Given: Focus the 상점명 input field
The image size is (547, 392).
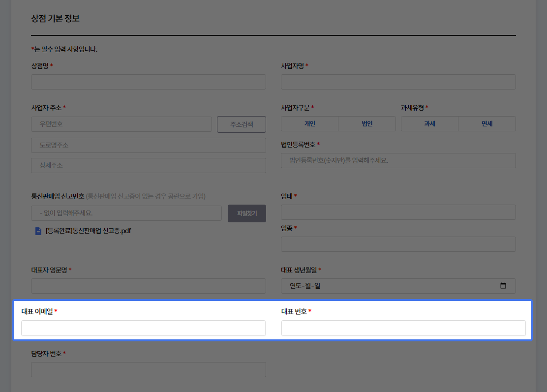Looking at the screenshot, I should [148, 82].
